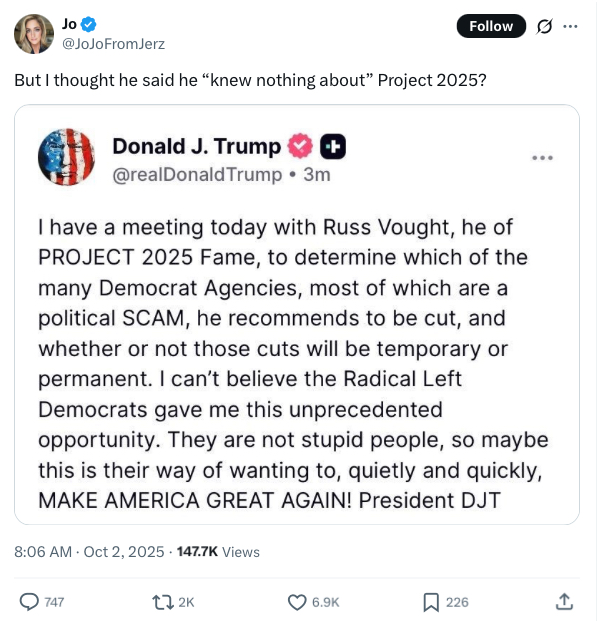This screenshot has height=621, width=611.
Task: Like the post with heart icon
Action: pos(297,602)
